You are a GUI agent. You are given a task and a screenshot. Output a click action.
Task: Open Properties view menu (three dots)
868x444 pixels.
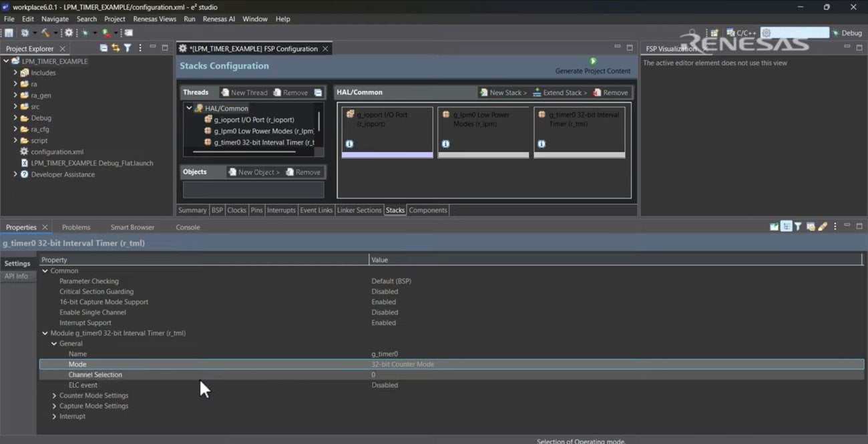click(835, 227)
